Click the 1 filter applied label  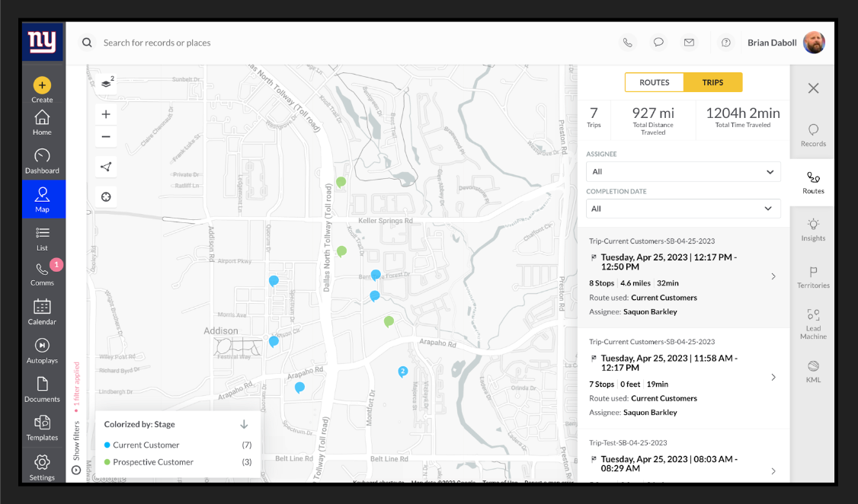pyautogui.click(x=77, y=387)
